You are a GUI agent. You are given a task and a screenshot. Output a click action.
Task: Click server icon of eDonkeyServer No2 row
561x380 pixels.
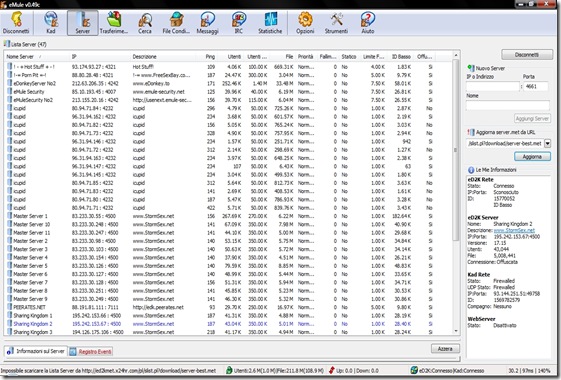[x=10, y=83]
